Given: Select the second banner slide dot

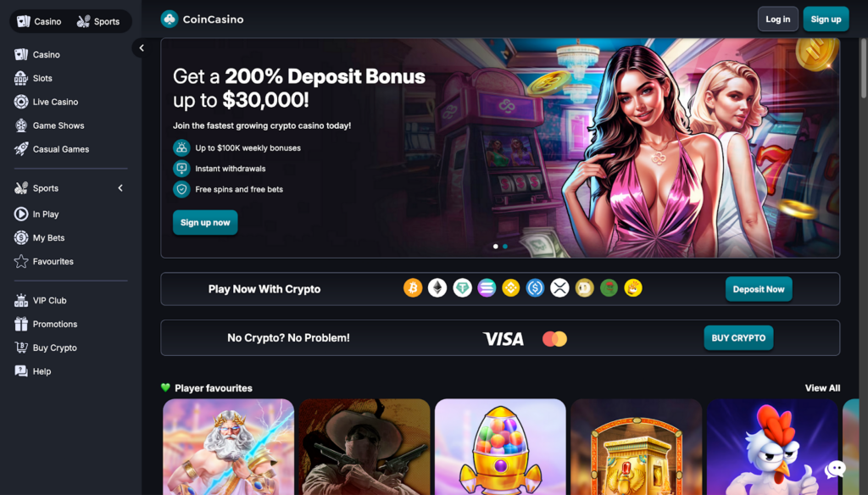Looking at the screenshot, I should pos(505,247).
